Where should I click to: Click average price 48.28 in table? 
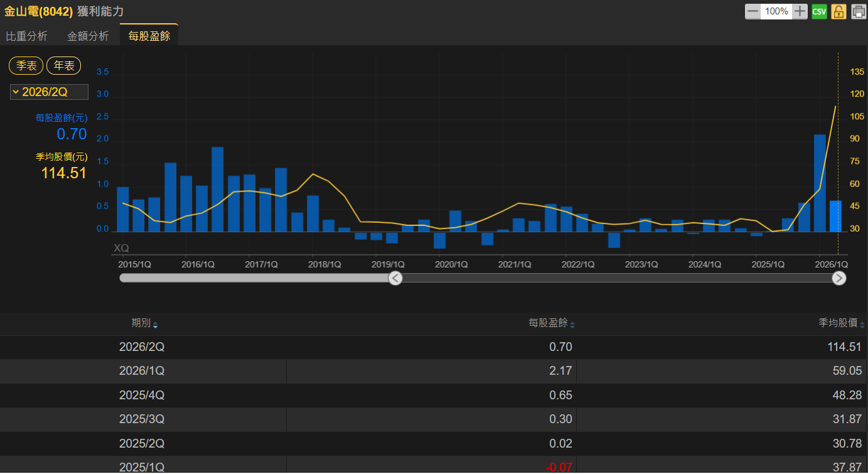coord(847,396)
